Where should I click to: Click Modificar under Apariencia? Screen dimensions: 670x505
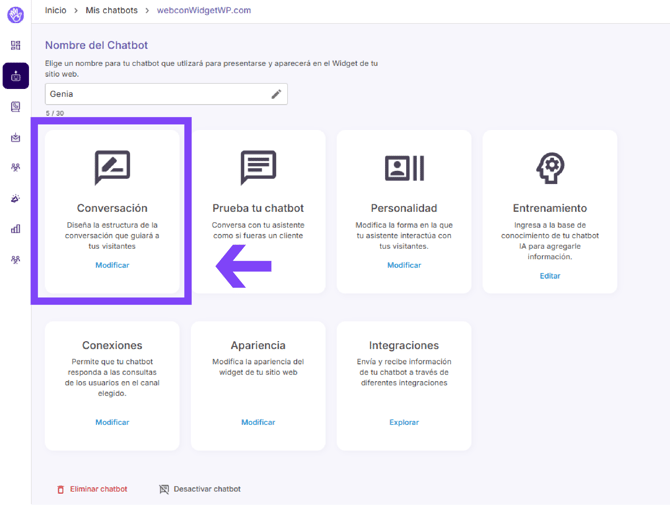pyautogui.click(x=258, y=422)
